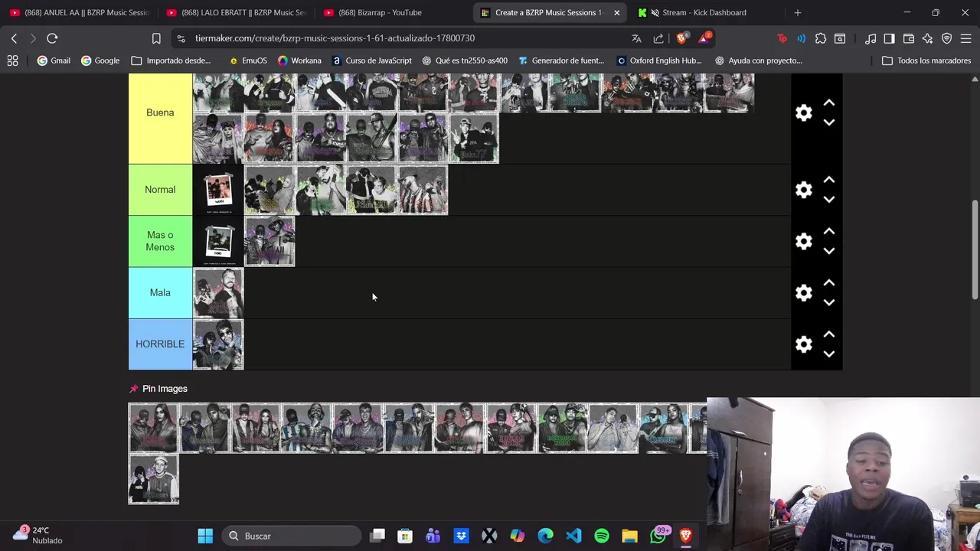Screen dimensions: 980x551
Task: Toggle the browser sidebar panel
Action: tap(889, 38)
